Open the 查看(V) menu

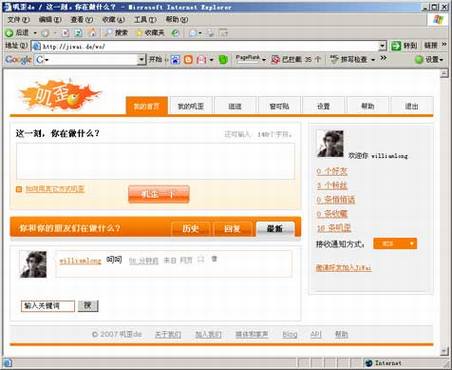click(x=82, y=20)
